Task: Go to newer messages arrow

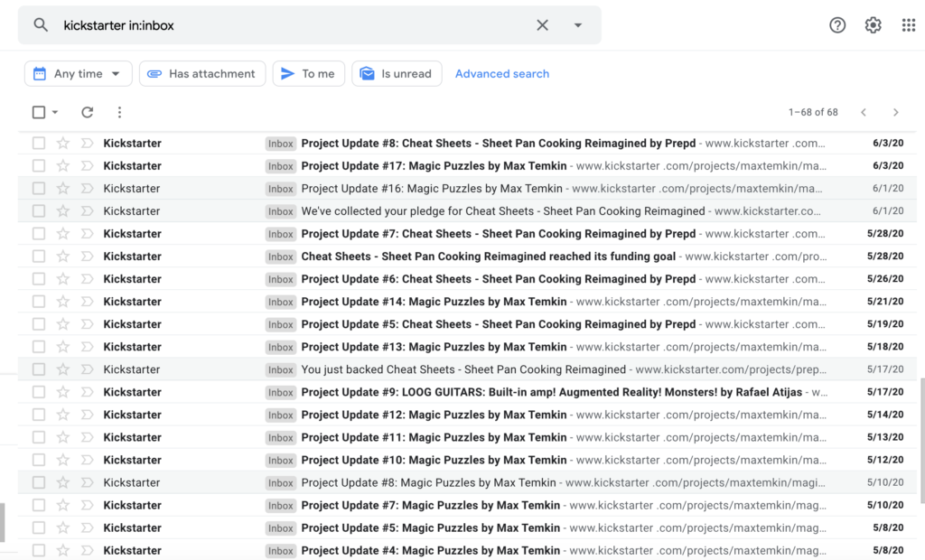Action: [x=864, y=112]
